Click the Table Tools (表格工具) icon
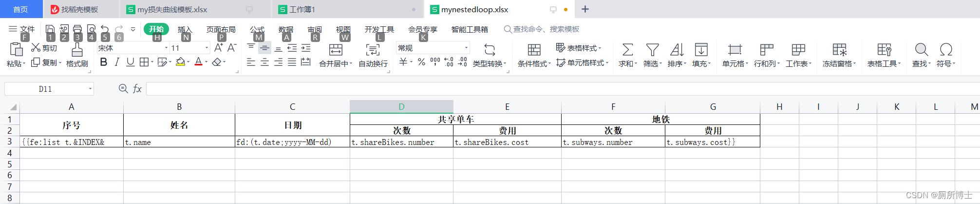This screenshot has width=980, height=204. click(x=884, y=49)
